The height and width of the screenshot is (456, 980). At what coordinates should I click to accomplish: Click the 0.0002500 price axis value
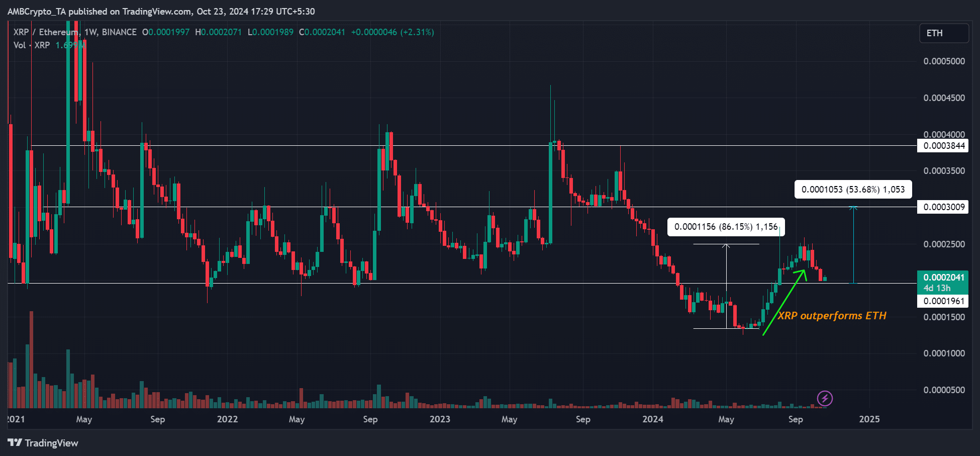pos(944,244)
